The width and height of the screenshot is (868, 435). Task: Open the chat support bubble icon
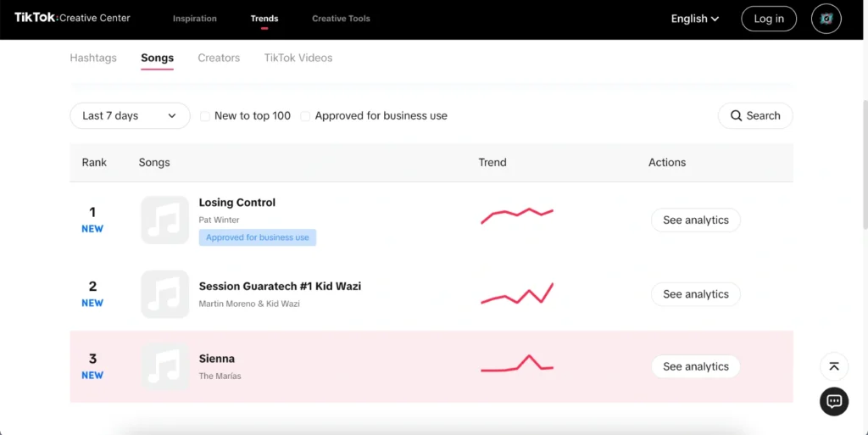834,401
